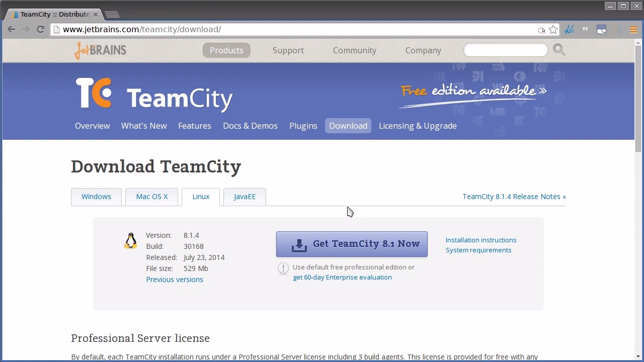Open a new browser tab
The image size is (644, 362).
(x=112, y=14)
